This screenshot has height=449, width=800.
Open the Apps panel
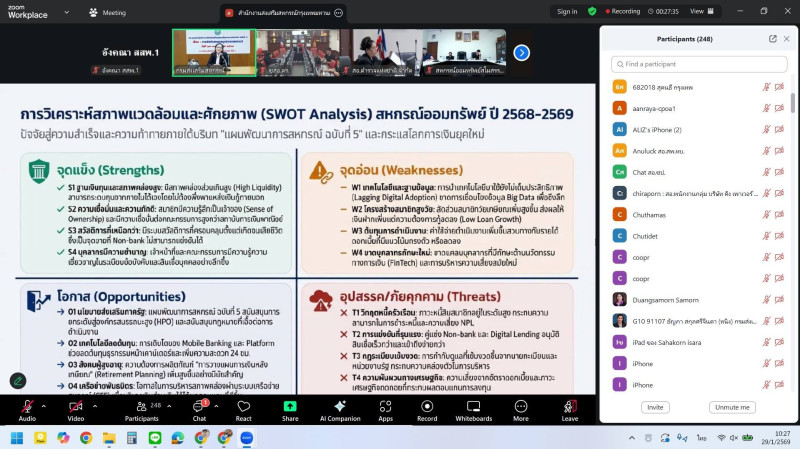pos(386,410)
